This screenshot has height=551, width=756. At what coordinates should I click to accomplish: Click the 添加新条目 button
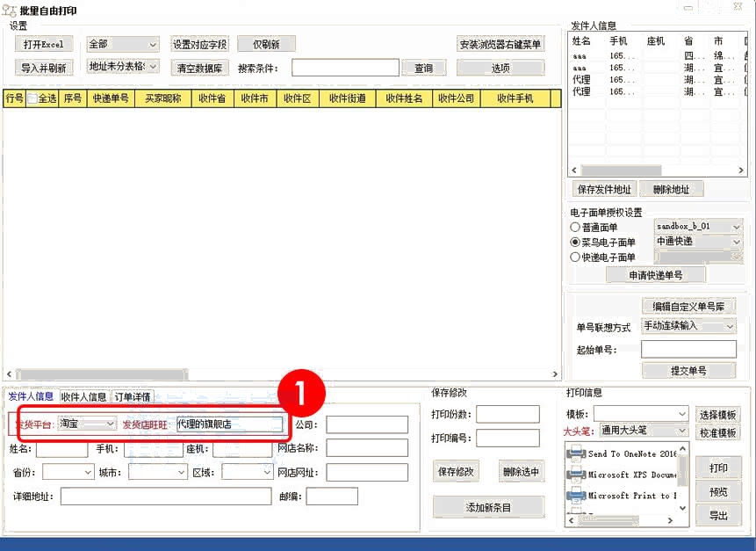tap(488, 507)
